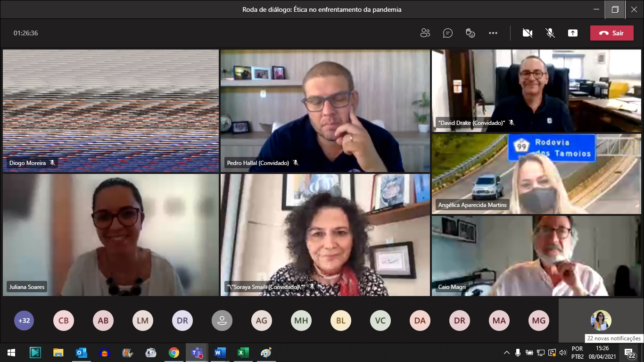The image size is (644, 362).
Task: Launch Excel from the taskbar
Action: [243, 353]
